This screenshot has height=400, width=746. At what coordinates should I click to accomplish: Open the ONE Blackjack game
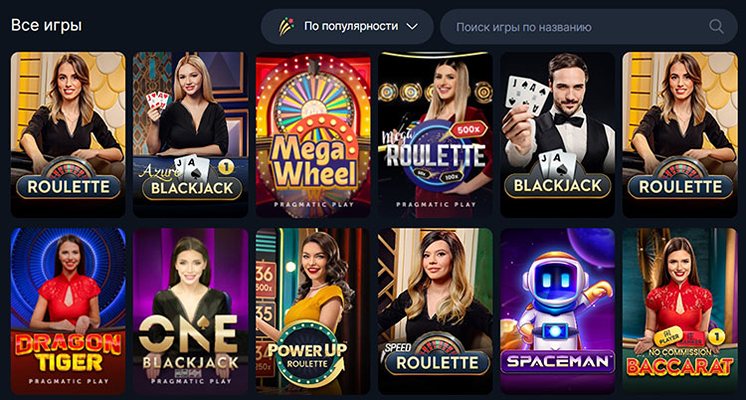click(190, 311)
